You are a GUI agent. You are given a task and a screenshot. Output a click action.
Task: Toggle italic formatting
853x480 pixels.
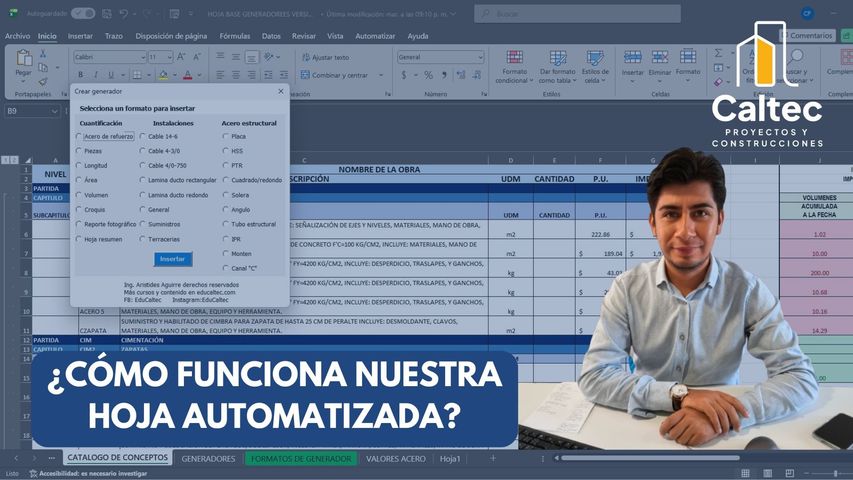[96, 75]
